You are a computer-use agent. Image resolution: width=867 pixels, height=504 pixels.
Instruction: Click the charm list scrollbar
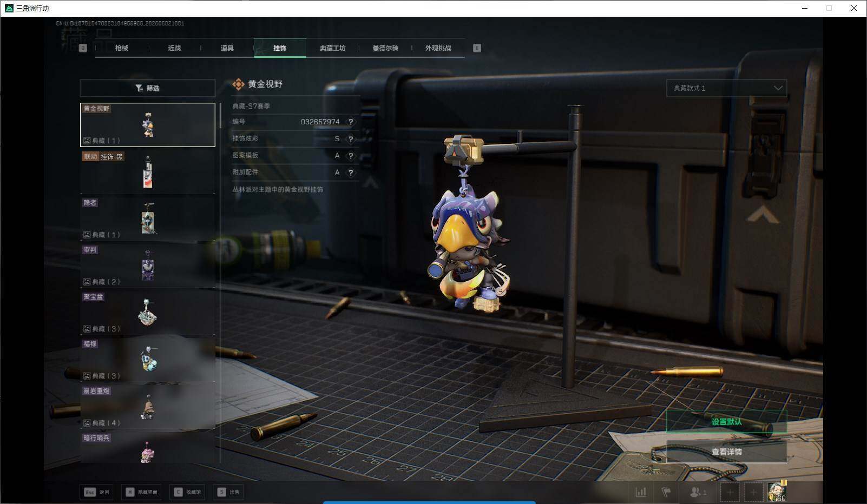(220, 116)
